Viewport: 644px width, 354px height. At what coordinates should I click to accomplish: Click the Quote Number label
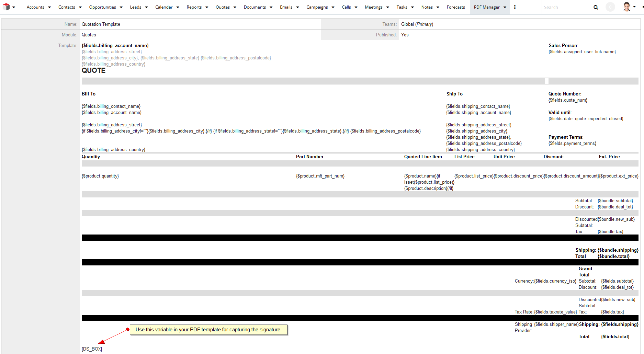coord(565,94)
